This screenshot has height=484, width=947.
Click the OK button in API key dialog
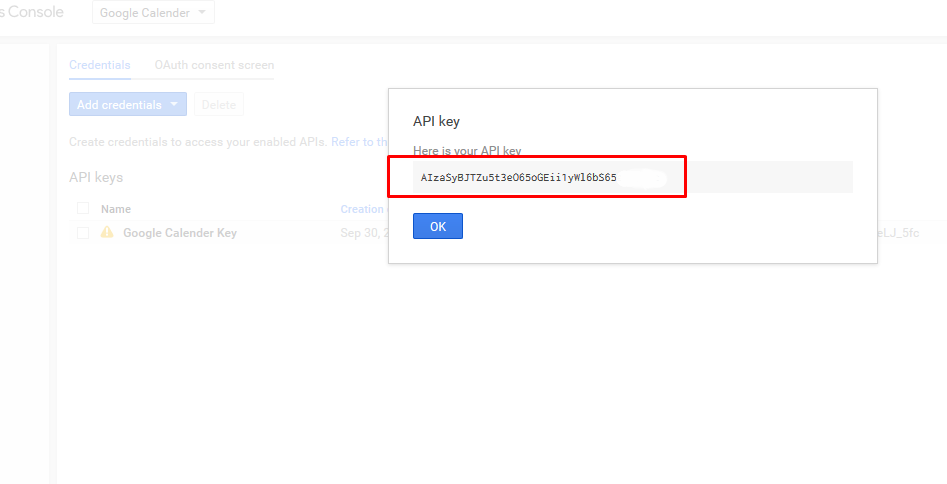(437, 226)
